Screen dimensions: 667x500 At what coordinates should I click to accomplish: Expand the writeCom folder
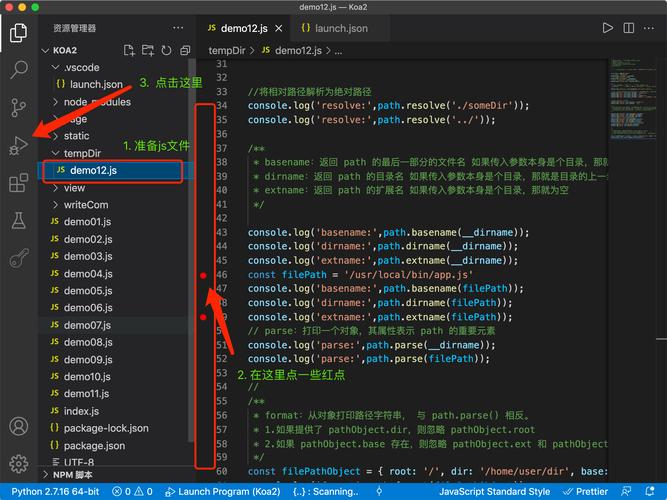[x=55, y=205]
